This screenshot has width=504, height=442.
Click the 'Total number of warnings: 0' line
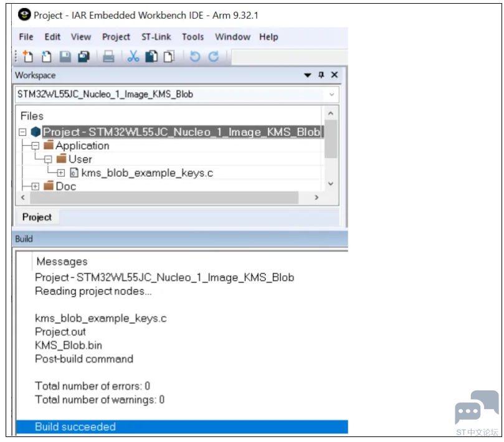pos(100,400)
